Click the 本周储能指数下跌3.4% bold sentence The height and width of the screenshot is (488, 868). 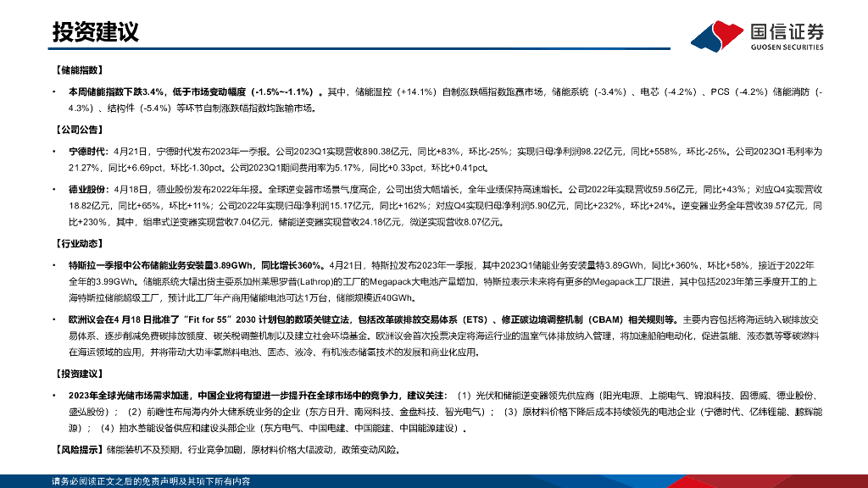pos(196,91)
